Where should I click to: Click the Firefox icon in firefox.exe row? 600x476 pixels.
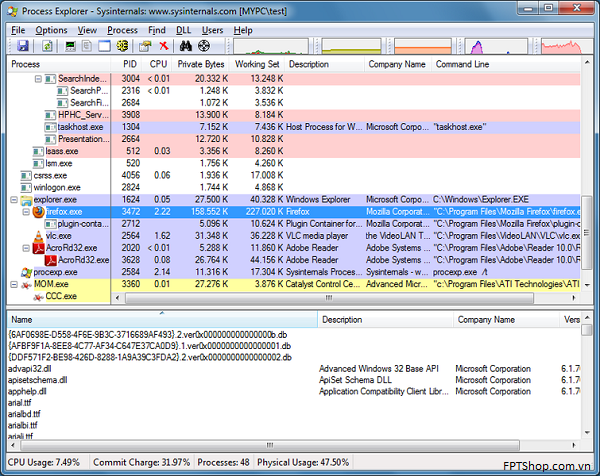38,212
